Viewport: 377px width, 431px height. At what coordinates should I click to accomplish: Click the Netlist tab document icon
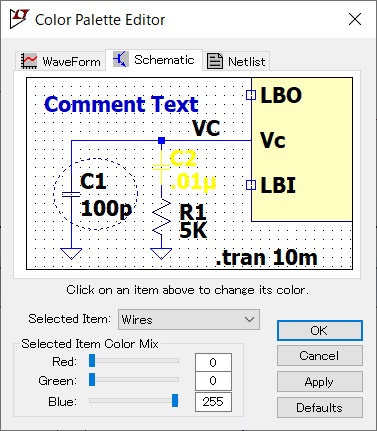[215, 61]
